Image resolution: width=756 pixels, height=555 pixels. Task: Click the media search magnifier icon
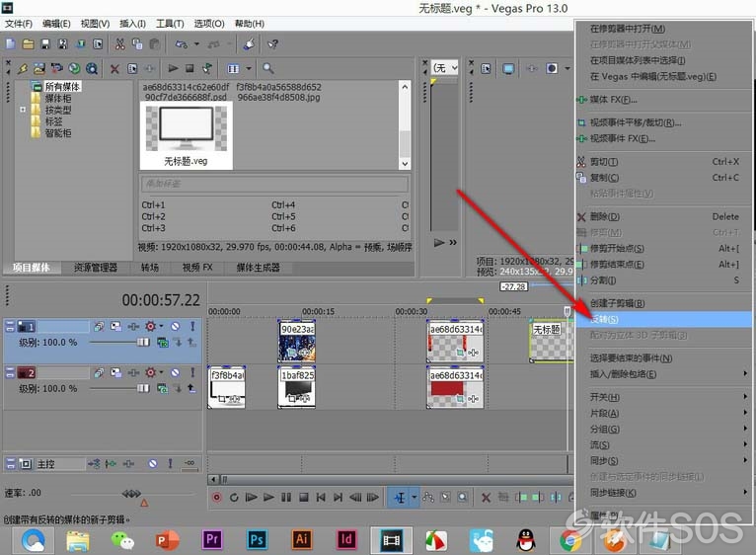pyautogui.click(x=268, y=68)
